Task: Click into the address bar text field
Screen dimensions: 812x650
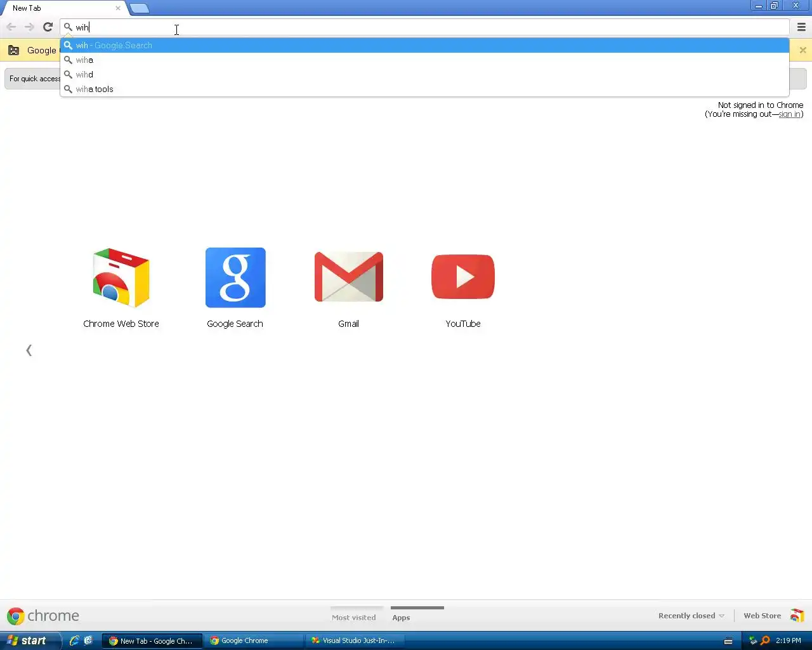Action: tap(424, 27)
